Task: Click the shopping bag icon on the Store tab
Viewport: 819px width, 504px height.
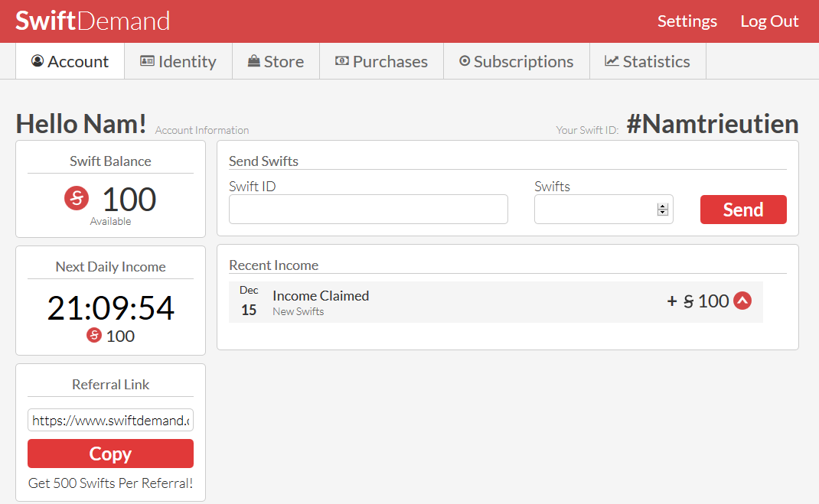Action: pyautogui.click(x=254, y=61)
